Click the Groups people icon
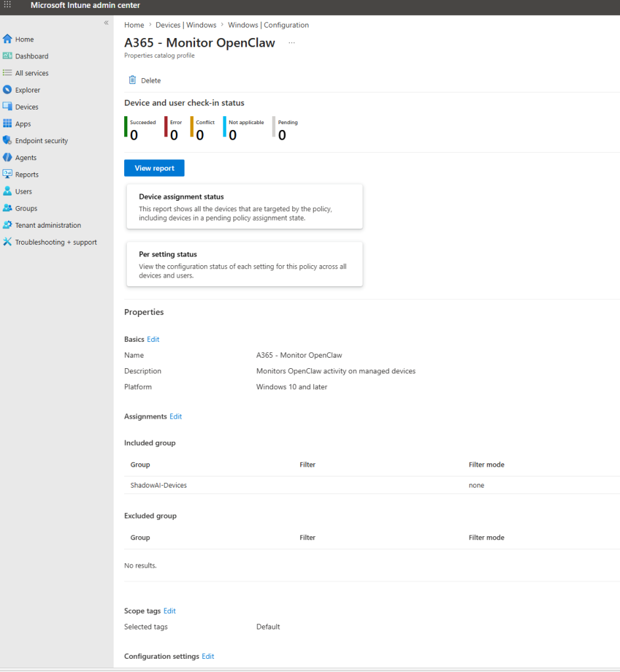The width and height of the screenshot is (620, 672). (7, 208)
